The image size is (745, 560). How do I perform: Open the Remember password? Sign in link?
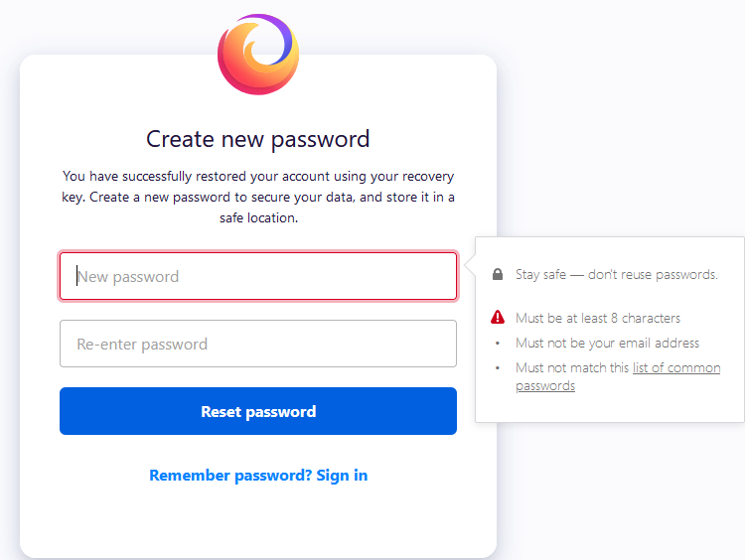tap(258, 476)
